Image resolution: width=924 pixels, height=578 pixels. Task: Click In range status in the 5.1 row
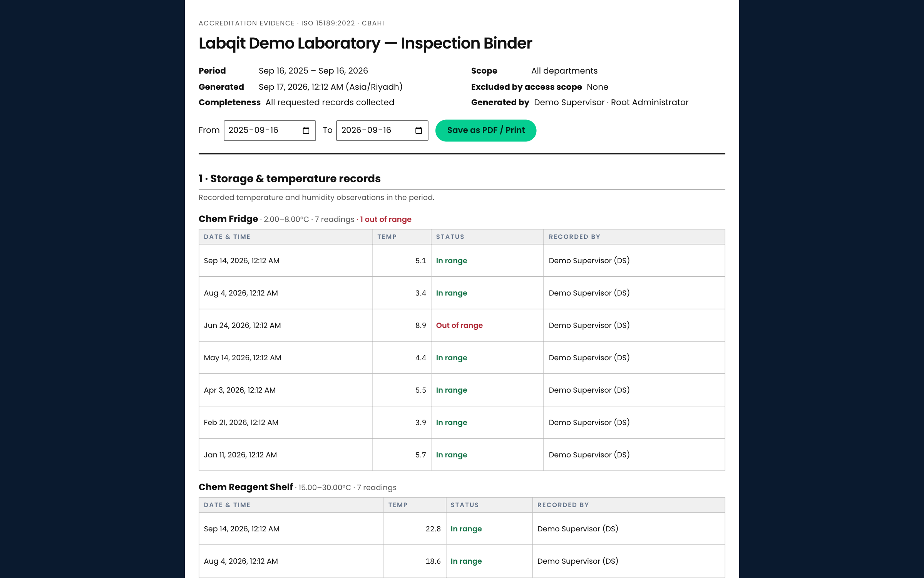point(452,260)
